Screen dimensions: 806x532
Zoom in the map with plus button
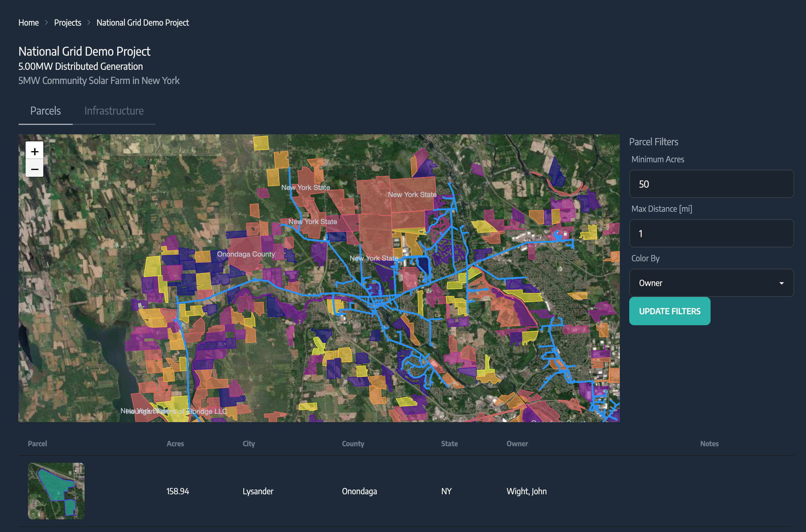[x=34, y=151]
